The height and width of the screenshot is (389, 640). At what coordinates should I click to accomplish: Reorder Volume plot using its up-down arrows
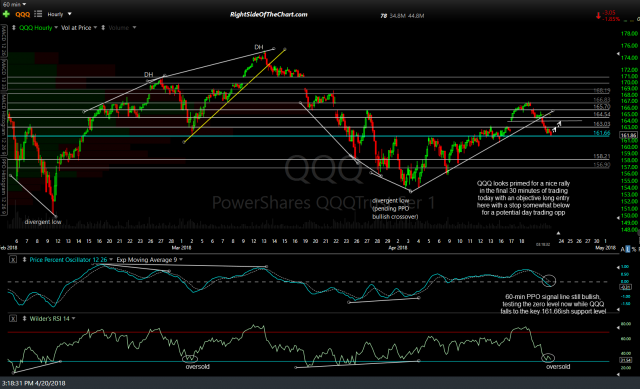[103, 28]
